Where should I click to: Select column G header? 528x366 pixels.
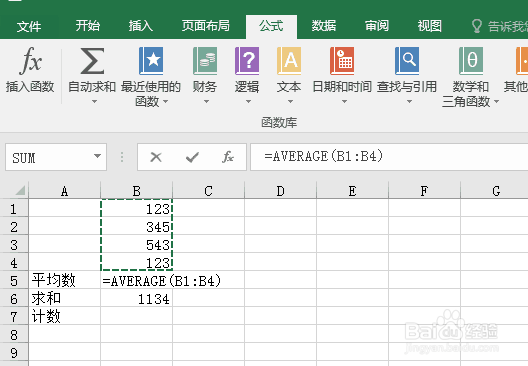click(494, 191)
